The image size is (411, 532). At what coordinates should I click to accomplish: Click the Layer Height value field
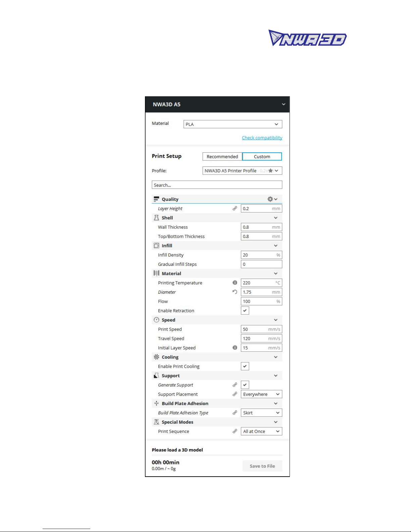pyautogui.click(x=261, y=208)
